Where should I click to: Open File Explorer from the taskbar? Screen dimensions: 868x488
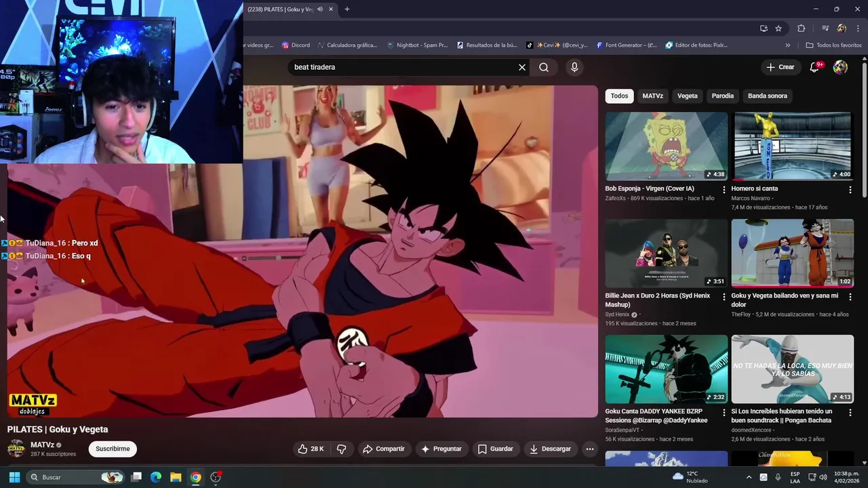coord(176,477)
